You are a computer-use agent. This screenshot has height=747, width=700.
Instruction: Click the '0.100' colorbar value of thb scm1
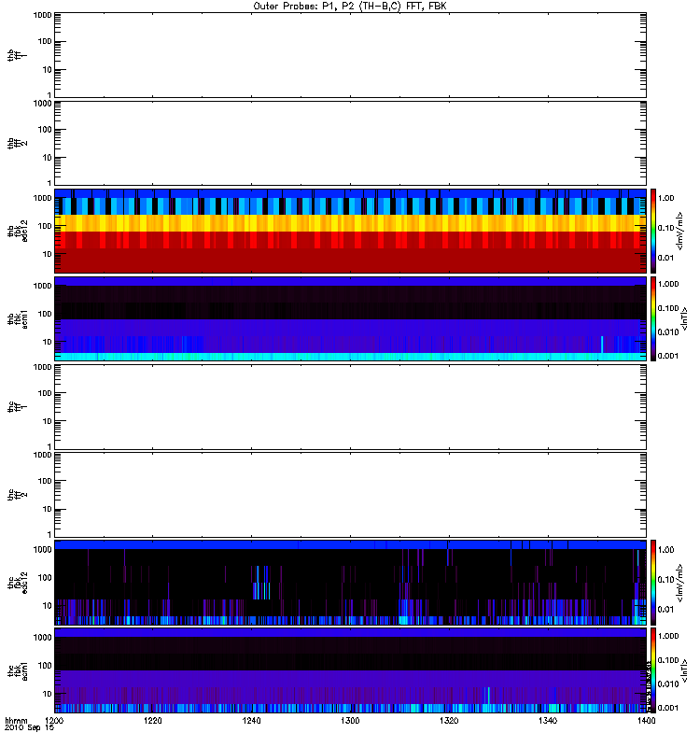[x=668, y=308]
